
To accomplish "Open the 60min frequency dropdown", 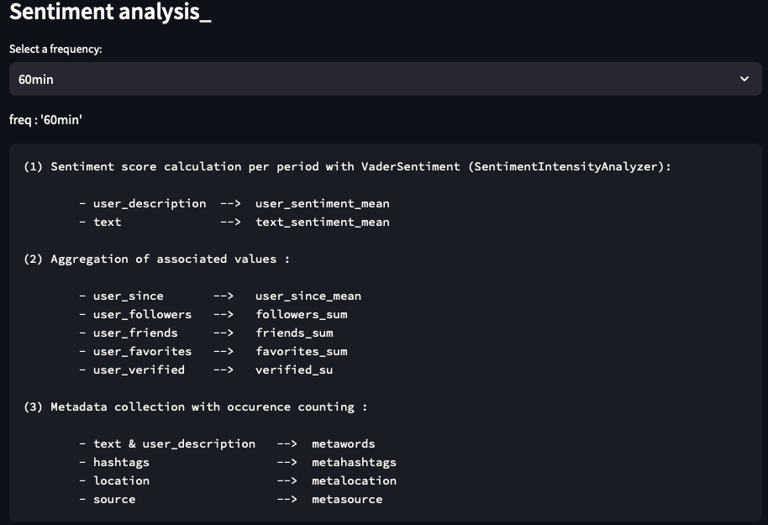I will point(385,79).
